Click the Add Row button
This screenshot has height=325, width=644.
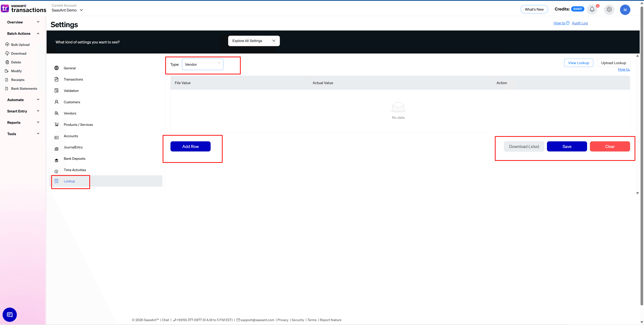(x=190, y=146)
